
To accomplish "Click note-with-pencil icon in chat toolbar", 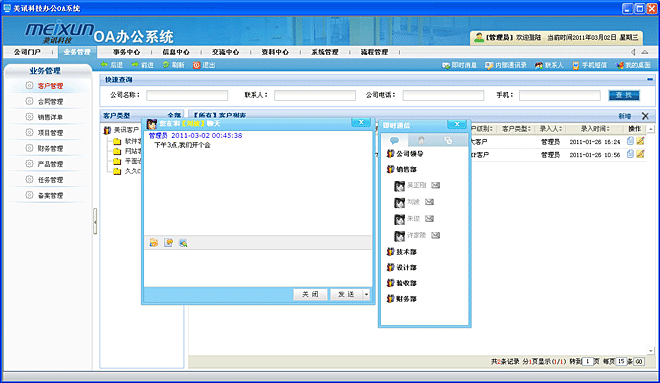I will (168, 243).
